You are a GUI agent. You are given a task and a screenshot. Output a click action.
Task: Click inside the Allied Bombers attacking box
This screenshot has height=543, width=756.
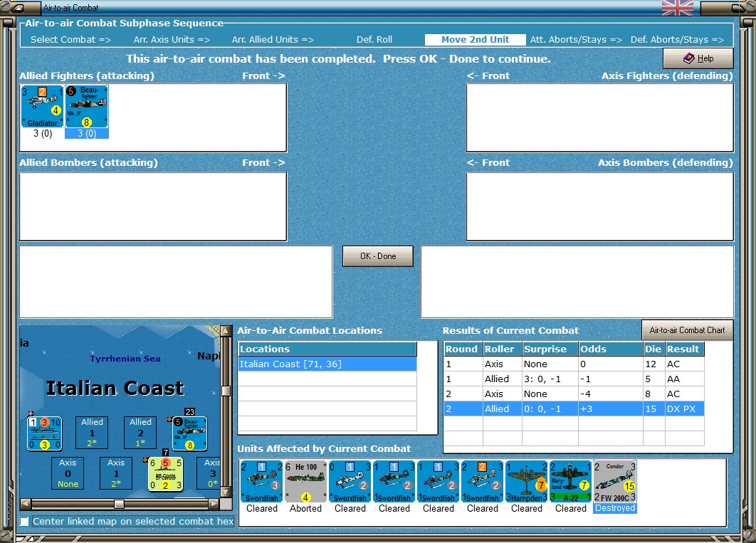point(153,206)
